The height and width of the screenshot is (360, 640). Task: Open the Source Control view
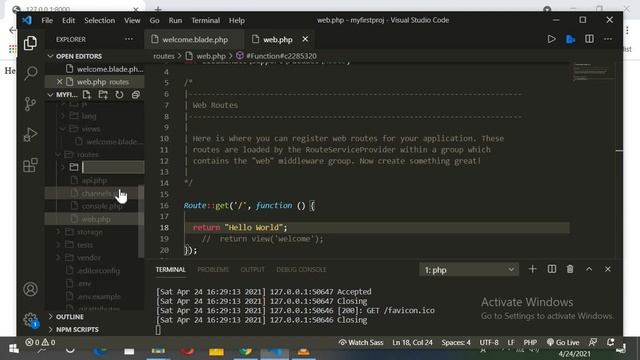(x=30, y=104)
